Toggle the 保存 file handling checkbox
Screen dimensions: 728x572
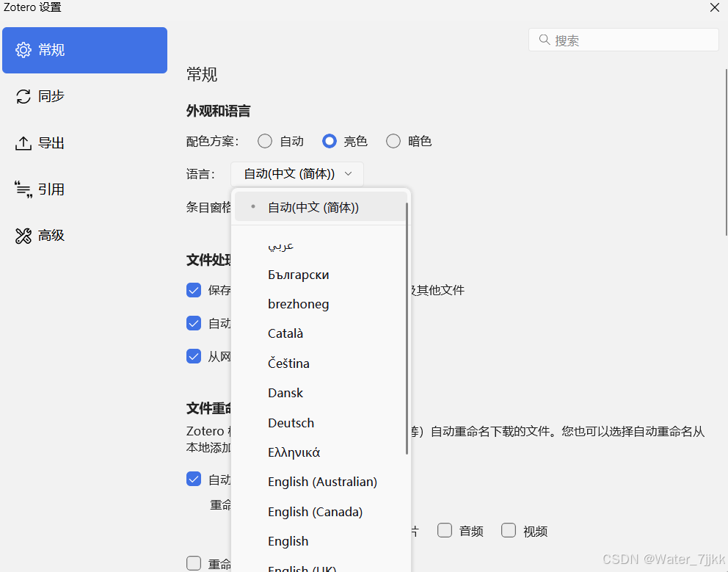194,290
